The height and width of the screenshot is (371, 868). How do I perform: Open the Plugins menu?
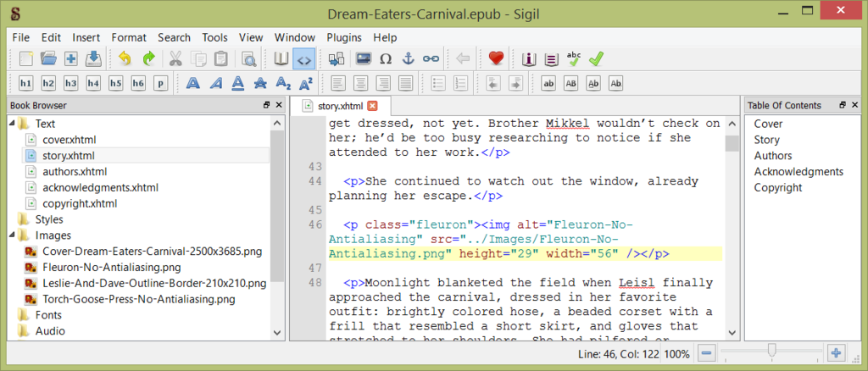[343, 37]
